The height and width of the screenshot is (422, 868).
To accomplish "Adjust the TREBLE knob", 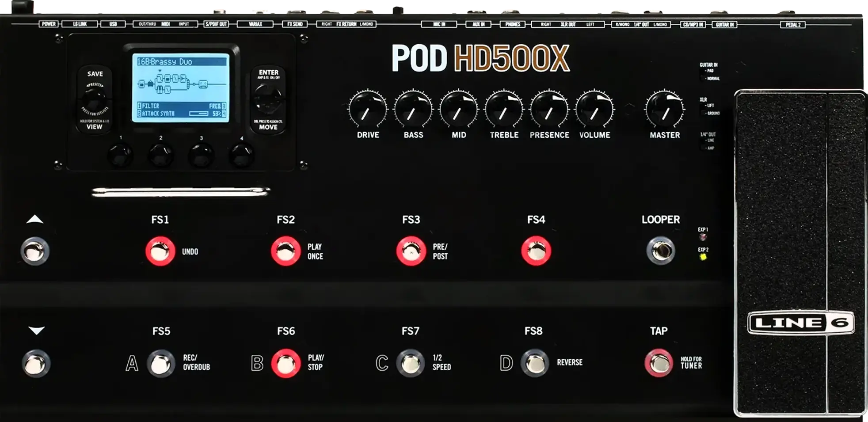I will [504, 109].
